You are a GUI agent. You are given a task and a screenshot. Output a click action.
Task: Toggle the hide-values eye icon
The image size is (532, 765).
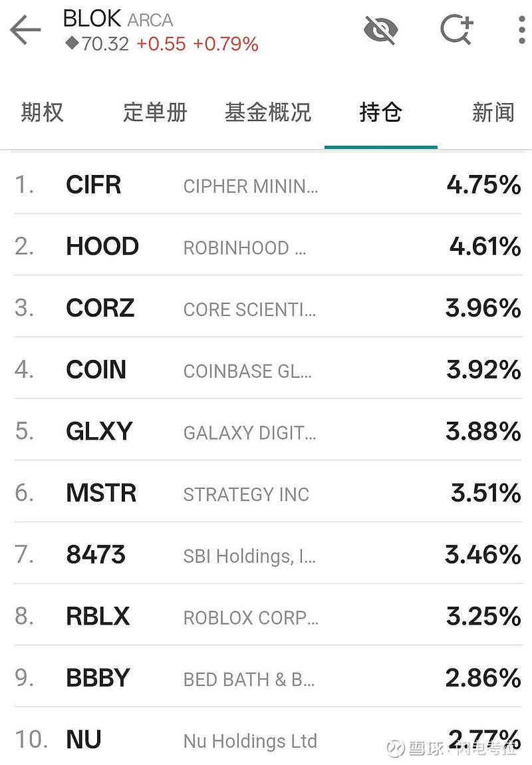pos(381,30)
